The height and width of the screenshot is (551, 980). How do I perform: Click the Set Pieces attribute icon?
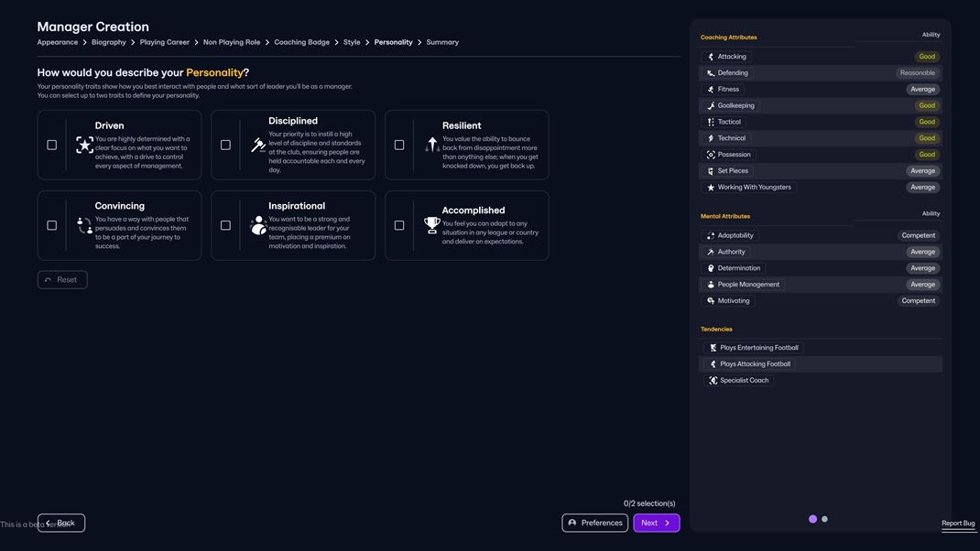[x=711, y=171]
